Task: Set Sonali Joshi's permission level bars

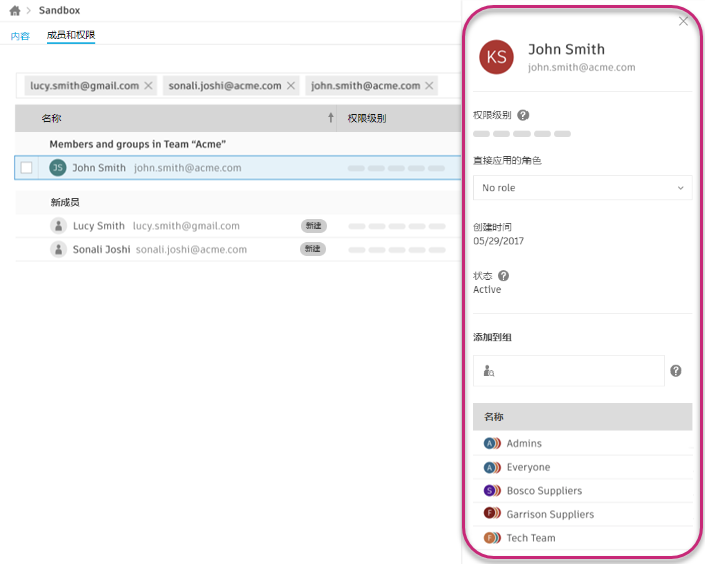Action: 397,250
